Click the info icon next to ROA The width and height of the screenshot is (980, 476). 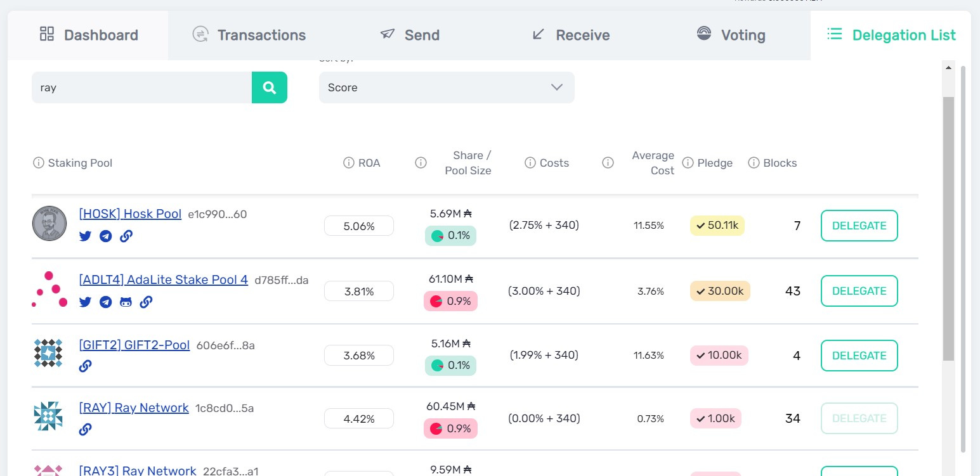[348, 163]
